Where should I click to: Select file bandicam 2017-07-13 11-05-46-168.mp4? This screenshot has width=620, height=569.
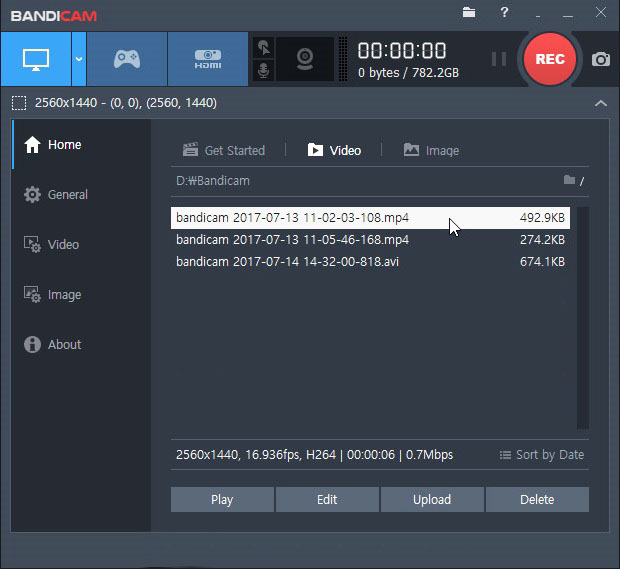[370, 240]
